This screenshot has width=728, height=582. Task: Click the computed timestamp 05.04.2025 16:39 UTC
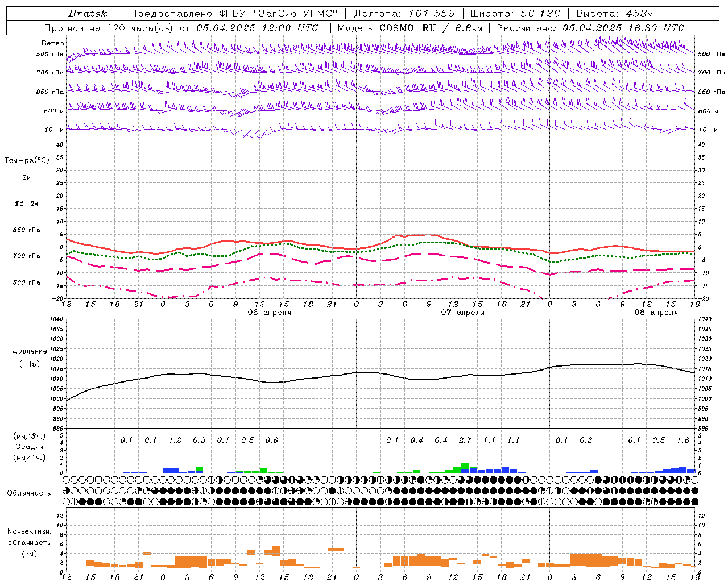[623, 28]
